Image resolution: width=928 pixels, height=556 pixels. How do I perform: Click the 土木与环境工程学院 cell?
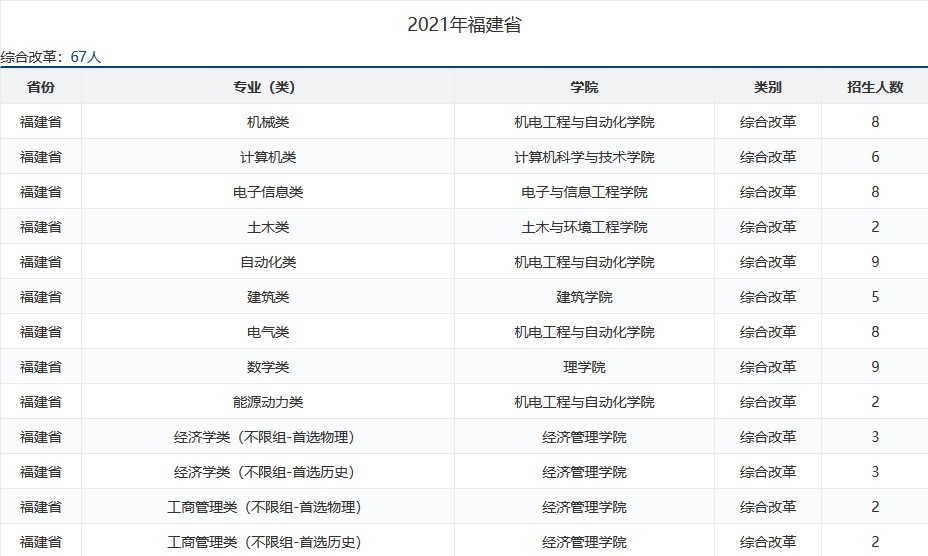(584, 227)
